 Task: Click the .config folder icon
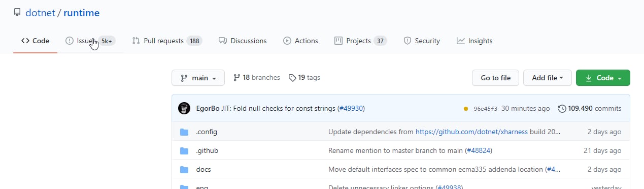tap(184, 132)
